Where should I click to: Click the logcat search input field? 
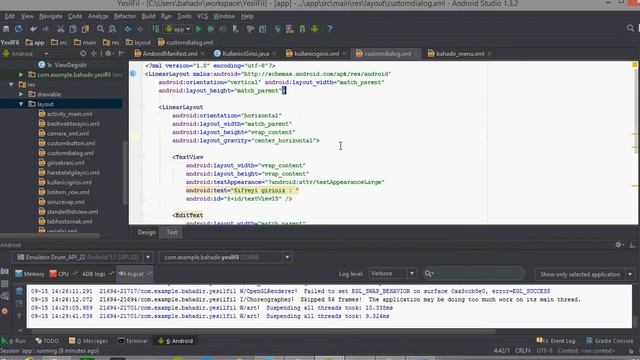pos(473,273)
